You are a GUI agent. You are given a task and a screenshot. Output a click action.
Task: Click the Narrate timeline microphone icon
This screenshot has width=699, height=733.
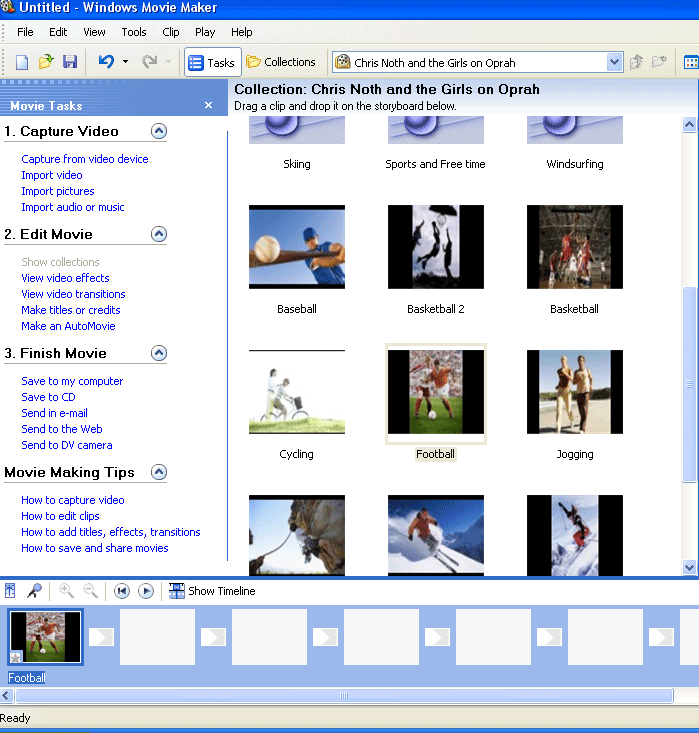click(34, 591)
